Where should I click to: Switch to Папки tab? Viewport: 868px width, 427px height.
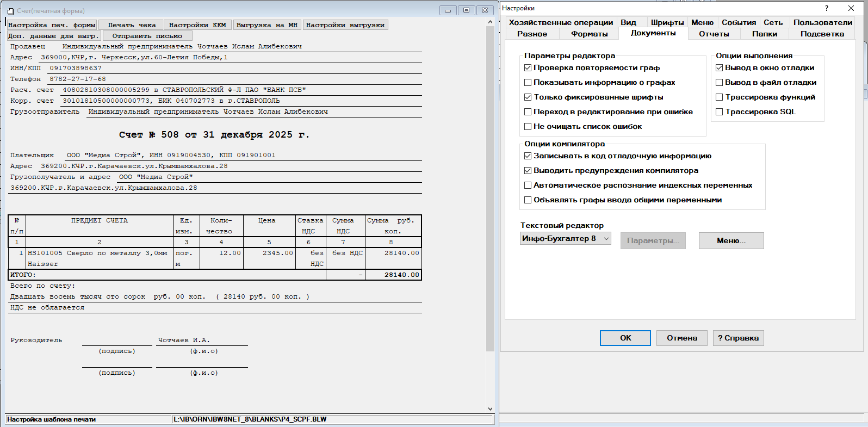[x=765, y=34]
